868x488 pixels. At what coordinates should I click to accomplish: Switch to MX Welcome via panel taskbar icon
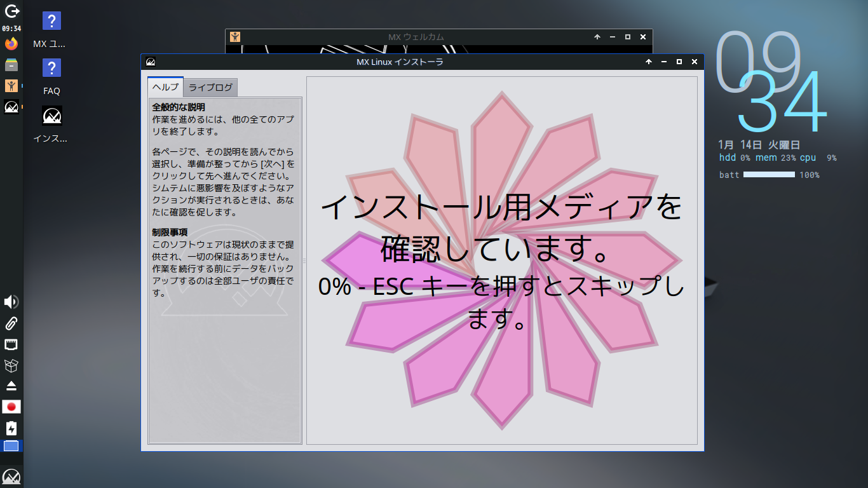point(11,86)
